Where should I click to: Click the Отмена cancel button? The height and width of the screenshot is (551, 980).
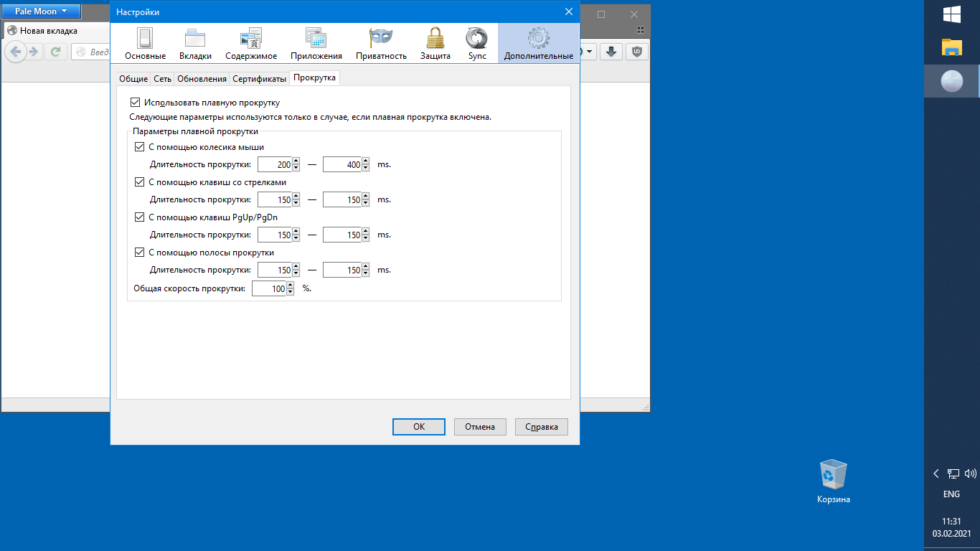click(480, 427)
